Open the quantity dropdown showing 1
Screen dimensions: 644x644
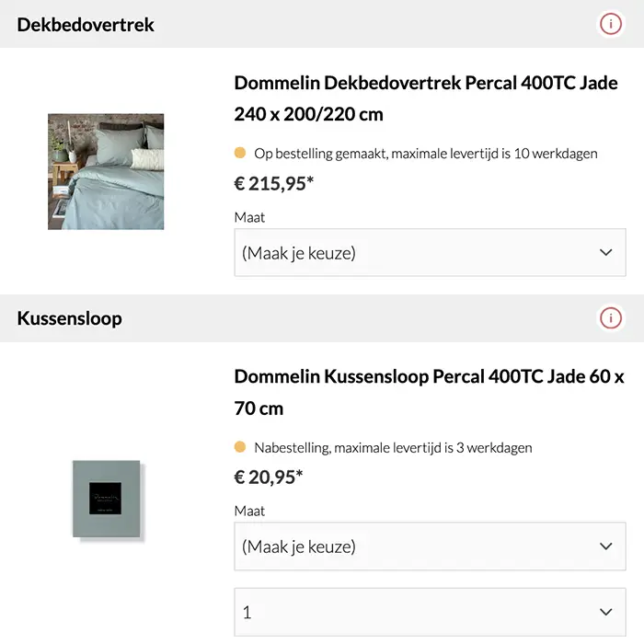pyautogui.click(x=430, y=612)
